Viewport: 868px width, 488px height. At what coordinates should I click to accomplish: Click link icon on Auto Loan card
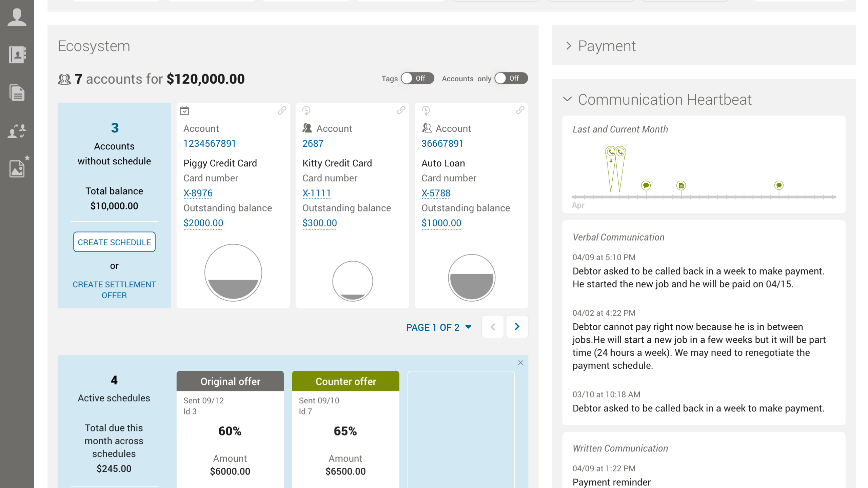520,110
